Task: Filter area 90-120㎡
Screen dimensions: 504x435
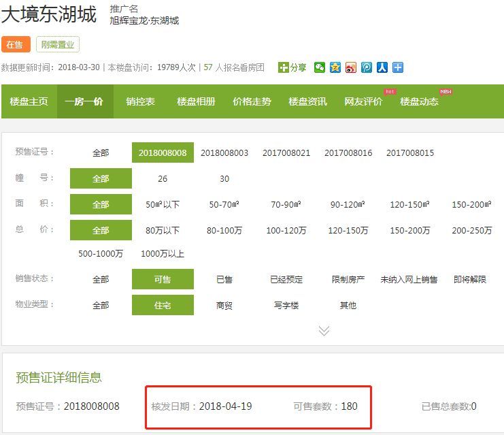Action: coord(348,204)
